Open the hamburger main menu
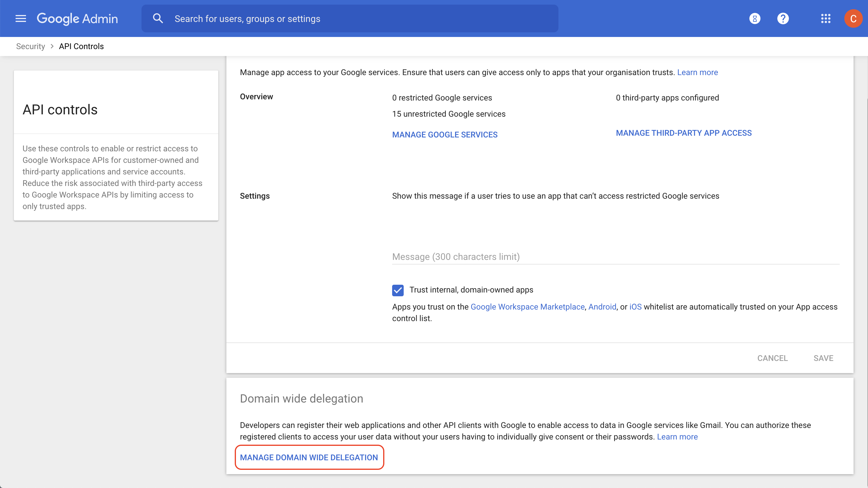 coord(21,18)
